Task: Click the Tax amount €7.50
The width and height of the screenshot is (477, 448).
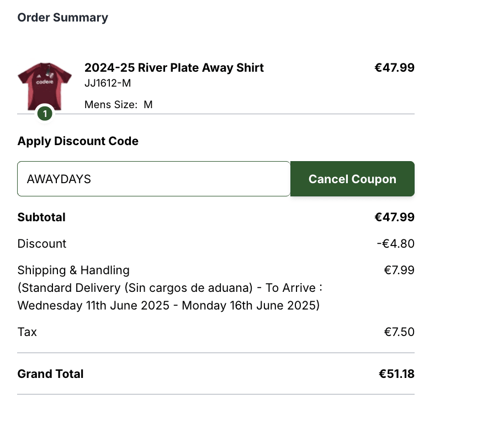Action: (x=399, y=332)
